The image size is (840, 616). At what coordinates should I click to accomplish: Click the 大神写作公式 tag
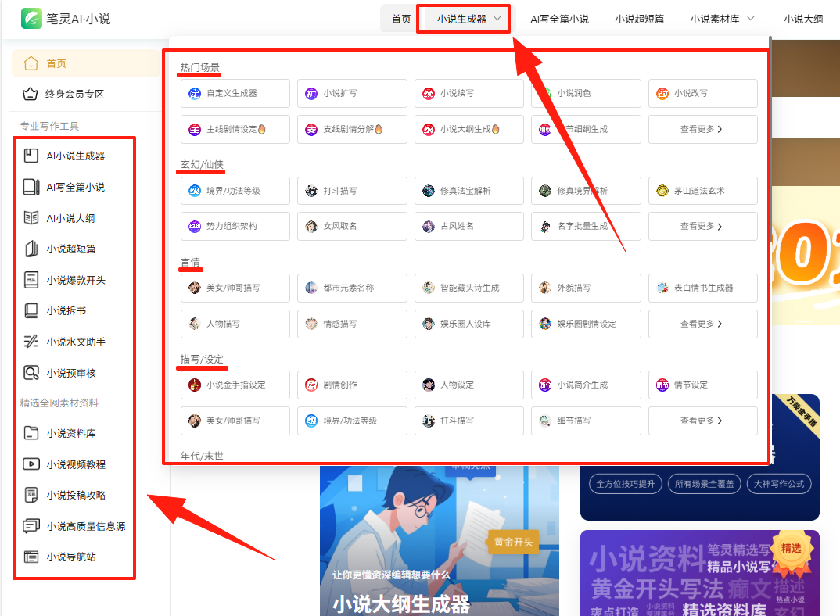(779, 484)
